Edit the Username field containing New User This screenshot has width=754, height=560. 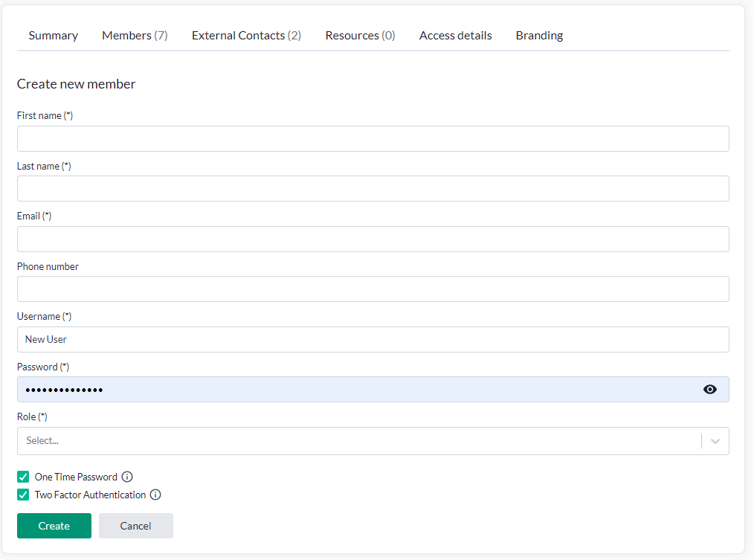373,340
